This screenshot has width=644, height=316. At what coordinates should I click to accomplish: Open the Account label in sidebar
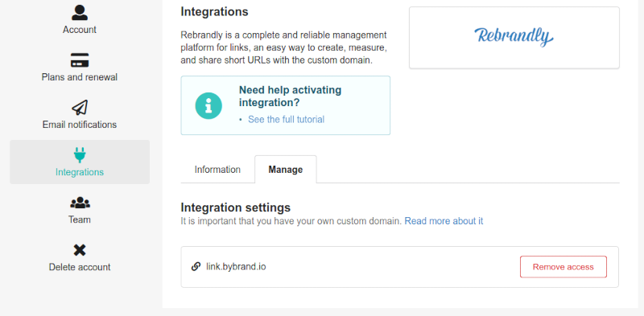coord(80,30)
